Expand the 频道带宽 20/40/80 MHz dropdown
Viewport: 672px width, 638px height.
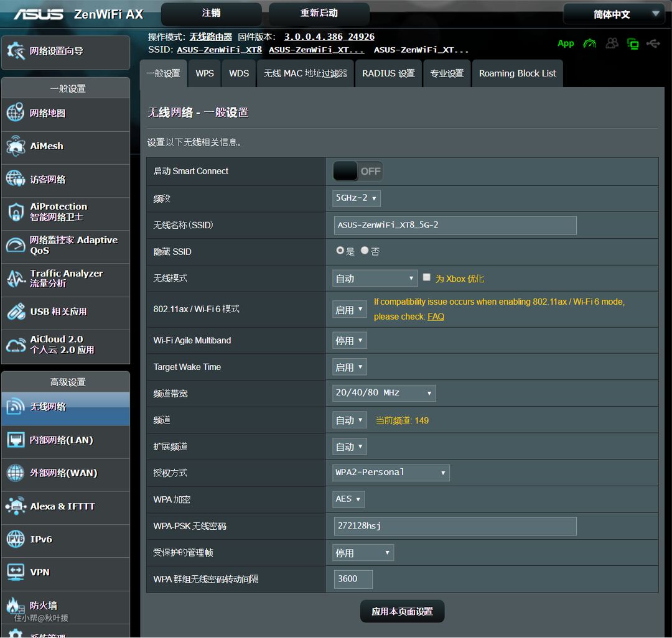click(384, 393)
